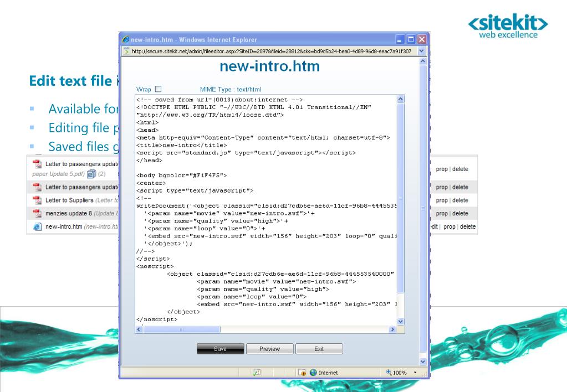Click the horizontal scrollbar left arrow

point(139,329)
